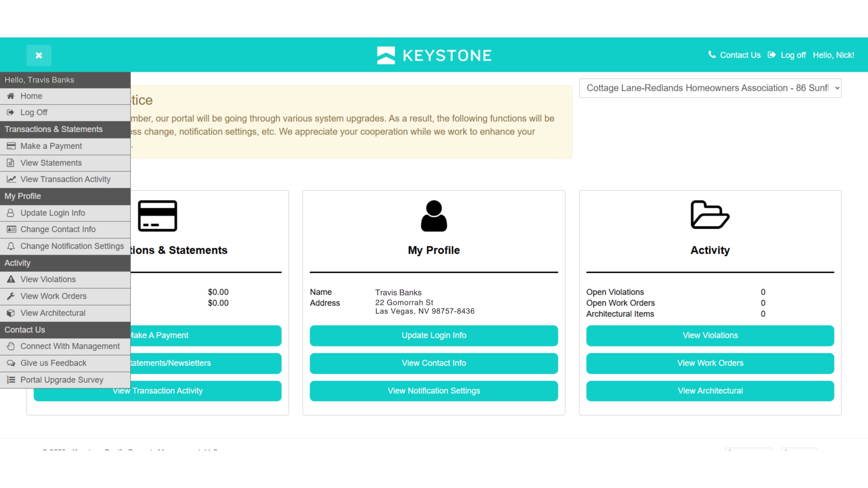Click the phone icon next to Contact Us
This screenshot has width=868, height=488.
pos(712,55)
